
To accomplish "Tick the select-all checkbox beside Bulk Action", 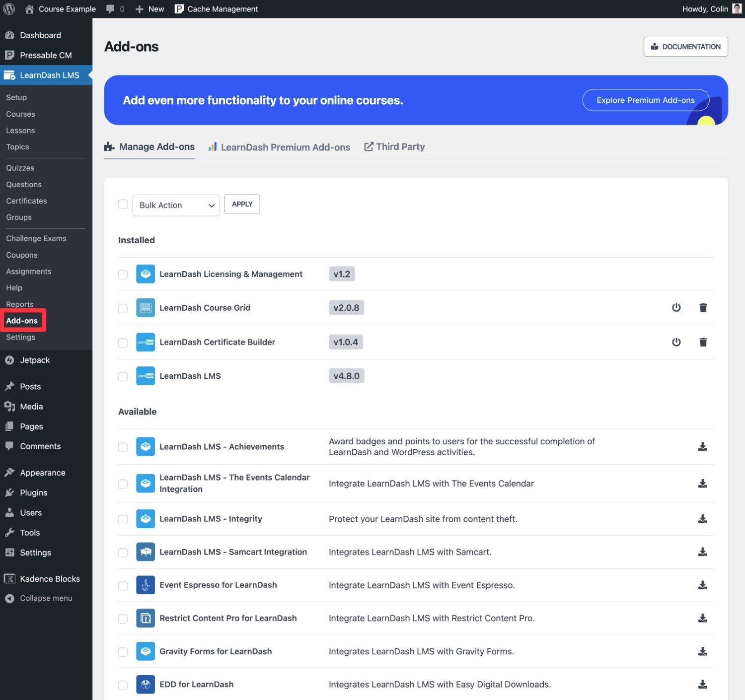I will click(x=123, y=204).
